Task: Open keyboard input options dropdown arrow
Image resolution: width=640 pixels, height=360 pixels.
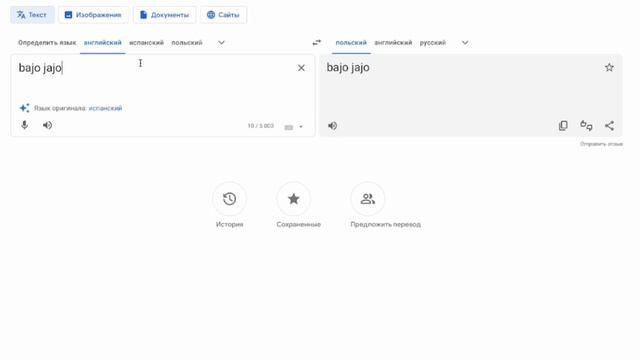Action: pyautogui.click(x=301, y=127)
